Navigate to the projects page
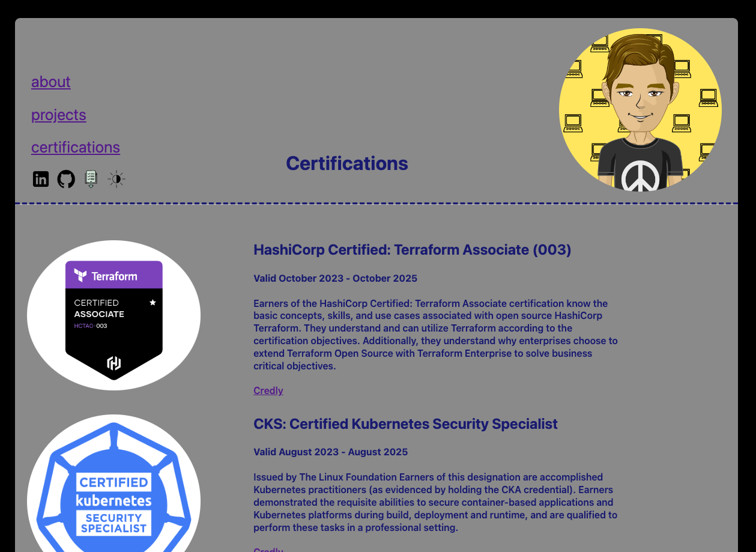 coord(59,115)
